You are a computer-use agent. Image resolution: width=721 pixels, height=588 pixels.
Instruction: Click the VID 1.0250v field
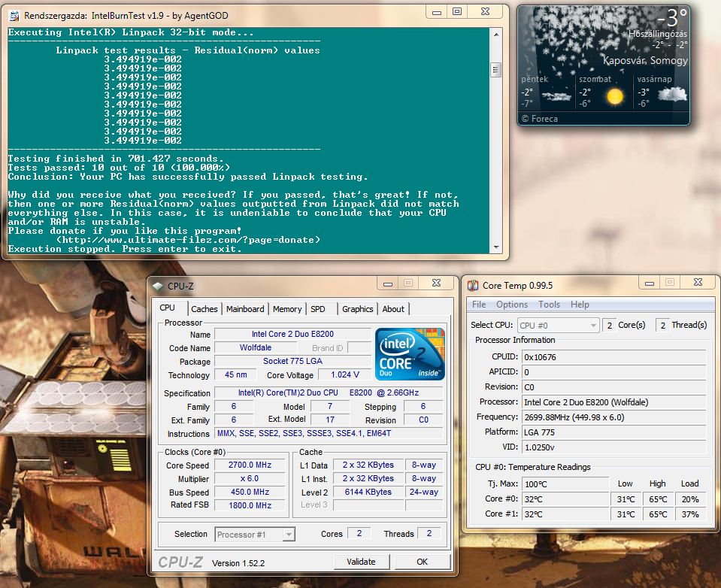tap(613, 447)
